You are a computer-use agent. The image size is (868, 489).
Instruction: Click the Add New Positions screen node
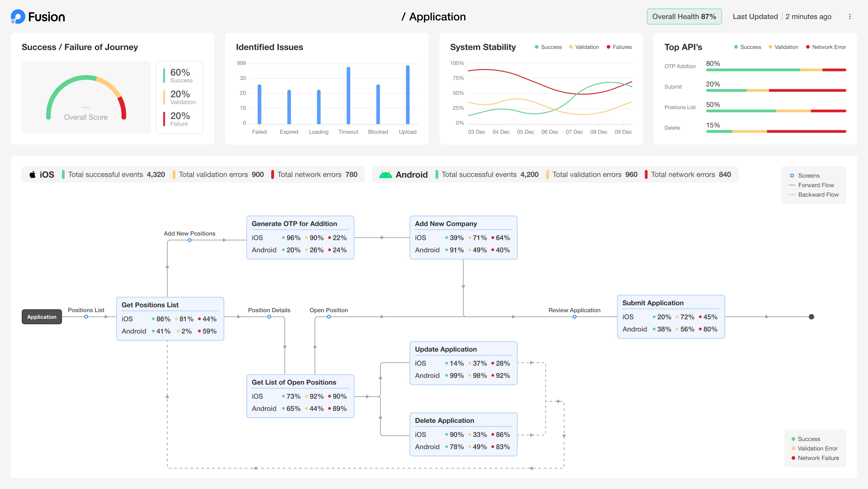coord(190,240)
